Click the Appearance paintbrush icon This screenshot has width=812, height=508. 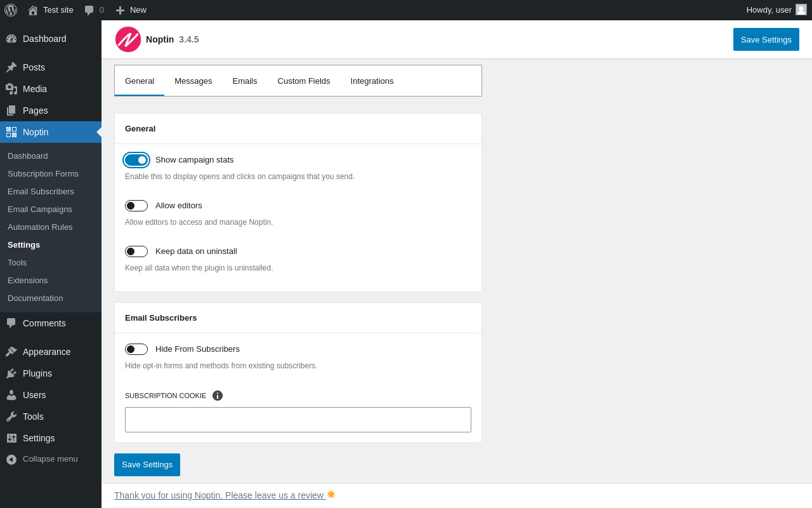[11, 352]
